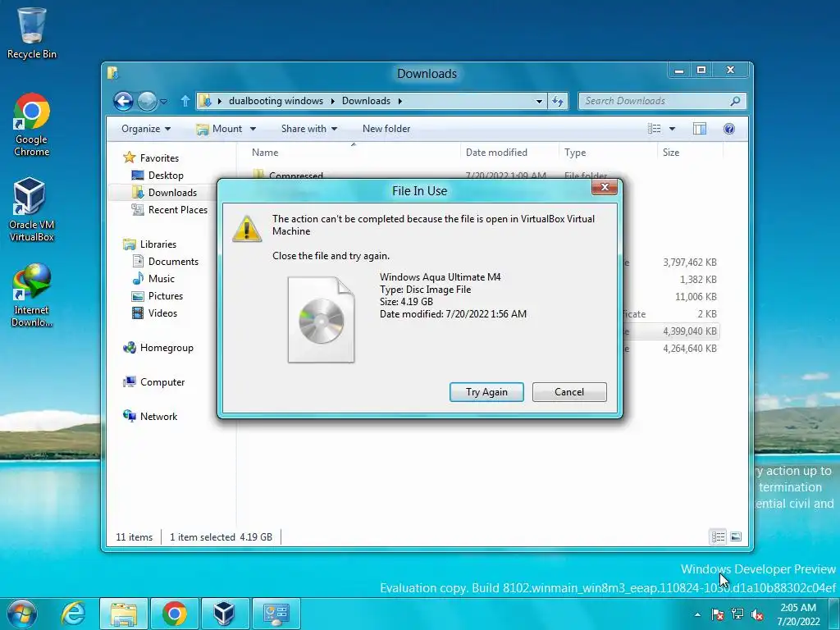840x630 pixels.
Task: Open Explorer help question mark
Action: pyautogui.click(x=728, y=129)
